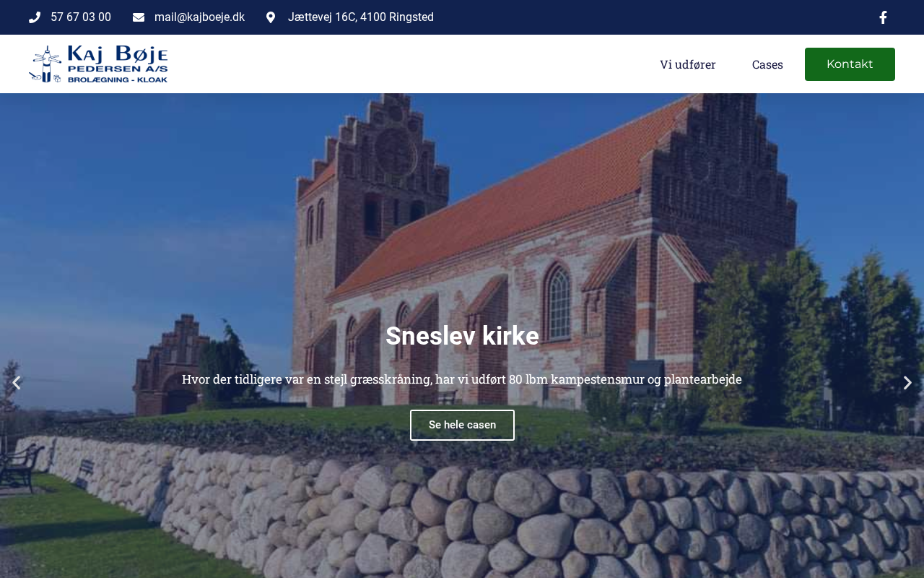Click the envelope mail icon
The height and width of the screenshot is (578, 924).
pyautogui.click(x=139, y=17)
